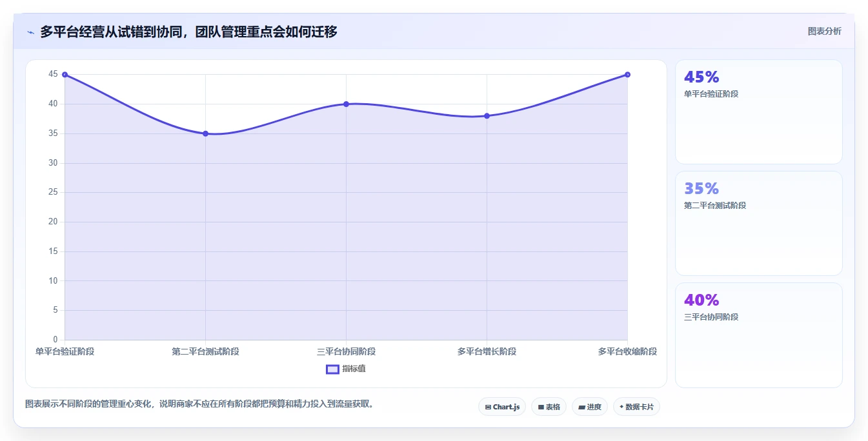Click the y-axis value 30

[x=53, y=162]
